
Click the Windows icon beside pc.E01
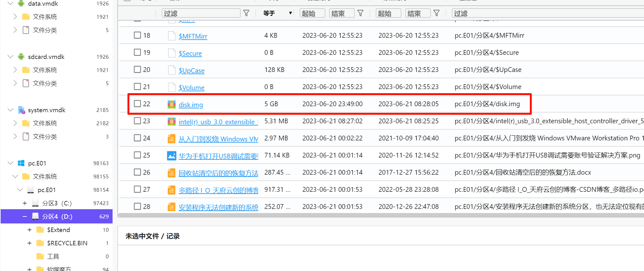21,163
